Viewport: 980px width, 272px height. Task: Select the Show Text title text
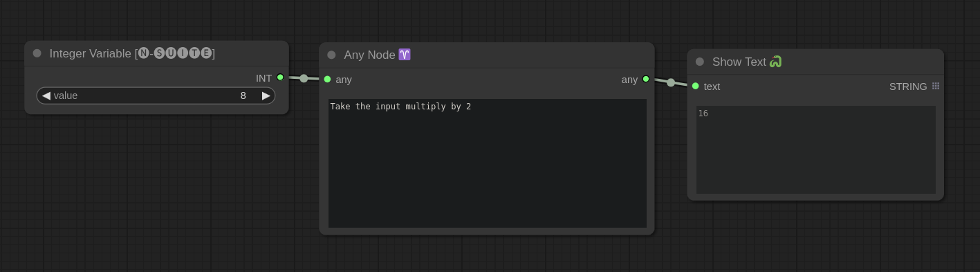pos(739,62)
